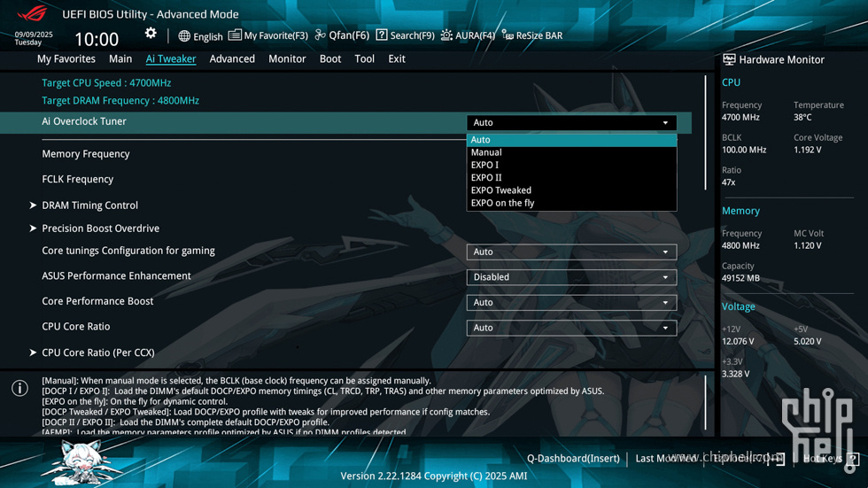Open My Favorite(F3) list icon

click(235, 35)
